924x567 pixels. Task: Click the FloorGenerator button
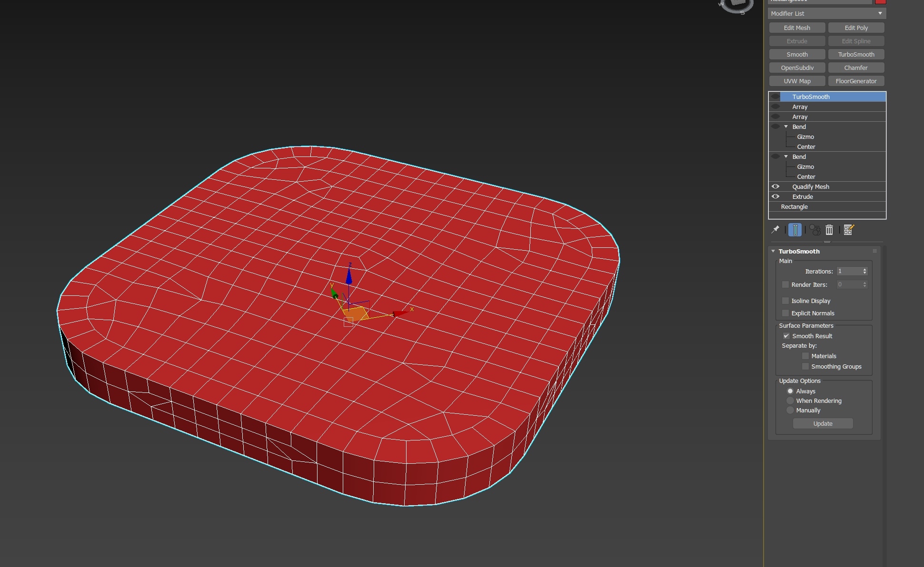(x=856, y=81)
